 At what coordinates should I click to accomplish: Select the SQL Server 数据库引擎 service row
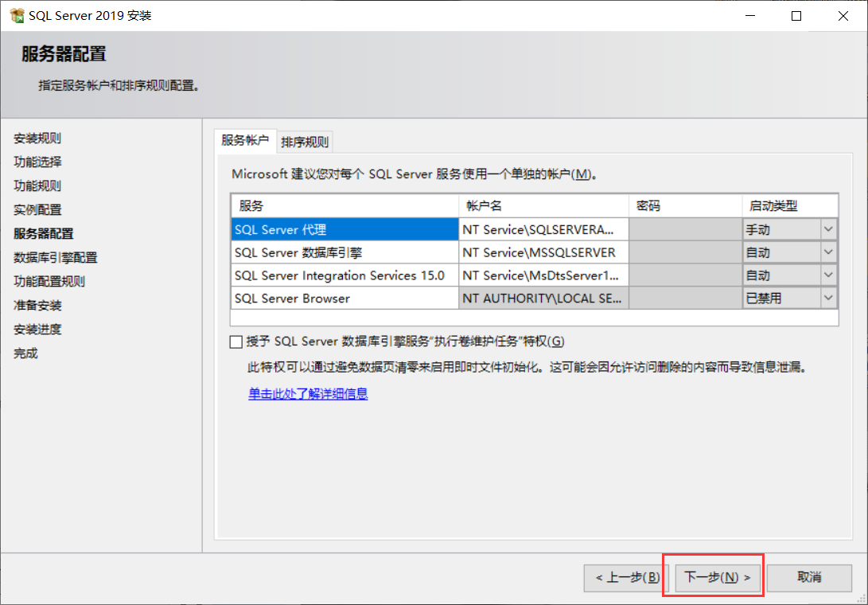pyautogui.click(x=344, y=252)
